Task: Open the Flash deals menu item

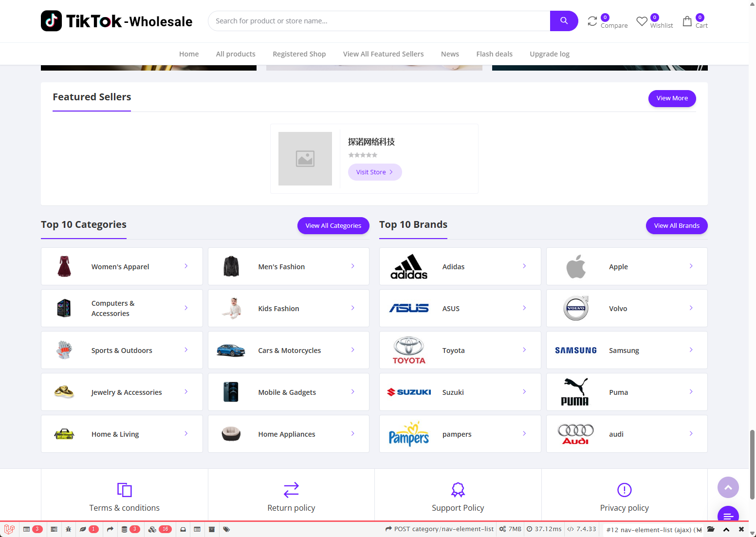Action: 495,54
